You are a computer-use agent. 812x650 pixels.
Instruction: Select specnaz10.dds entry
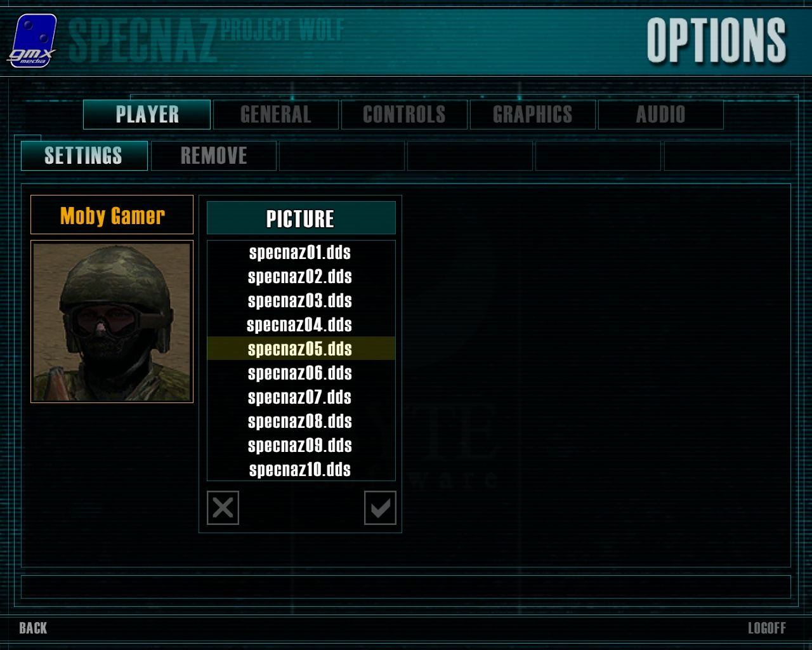[301, 470]
